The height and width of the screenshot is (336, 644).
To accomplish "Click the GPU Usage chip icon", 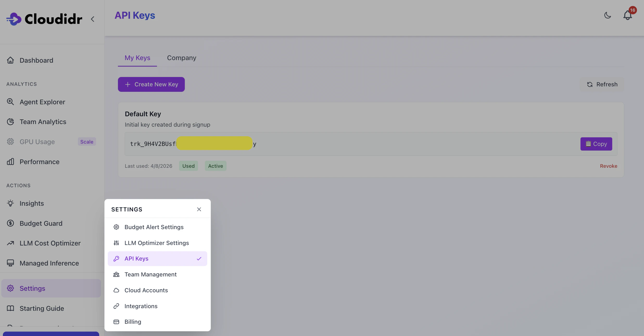I will click(x=10, y=142).
